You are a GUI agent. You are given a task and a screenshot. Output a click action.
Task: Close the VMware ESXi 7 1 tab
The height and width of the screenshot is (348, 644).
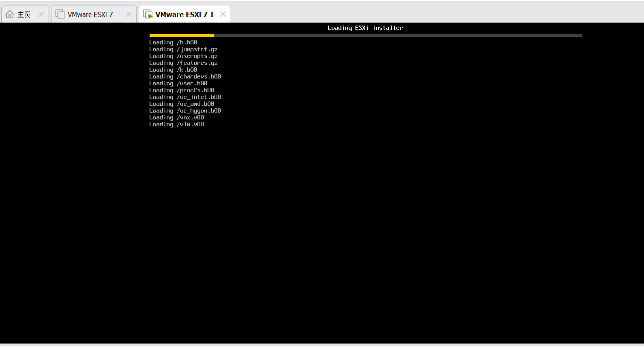pos(222,14)
